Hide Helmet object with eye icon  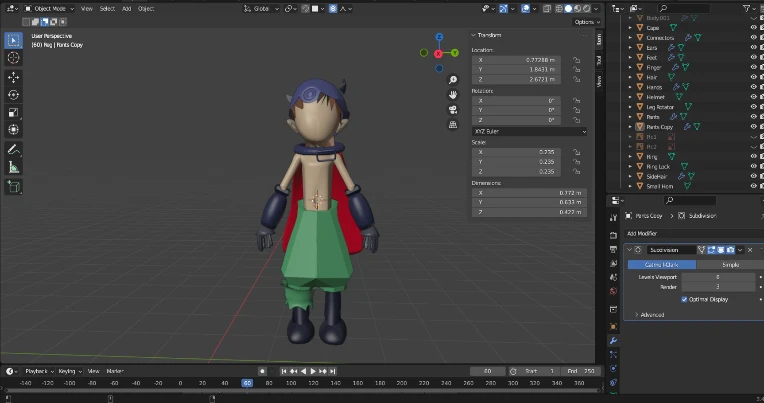tap(754, 97)
